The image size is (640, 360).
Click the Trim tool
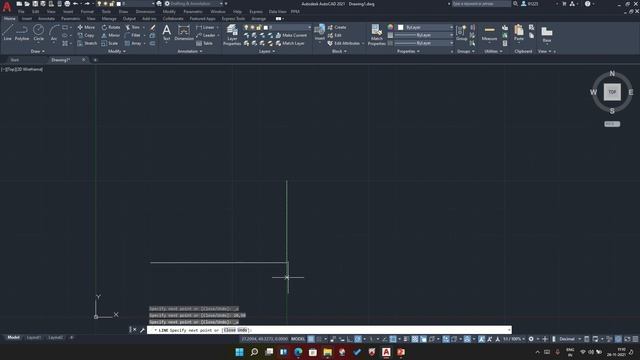pyautogui.click(x=133, y=27)
